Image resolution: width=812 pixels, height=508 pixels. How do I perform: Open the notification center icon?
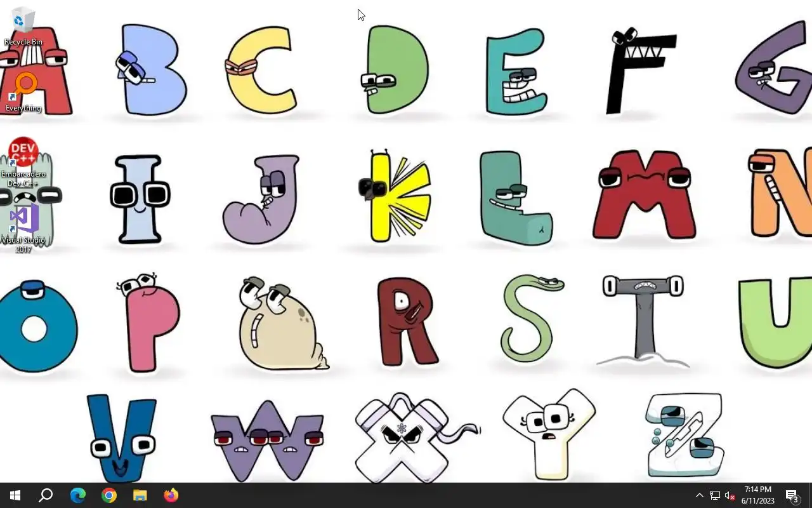[x=792, y=495]
